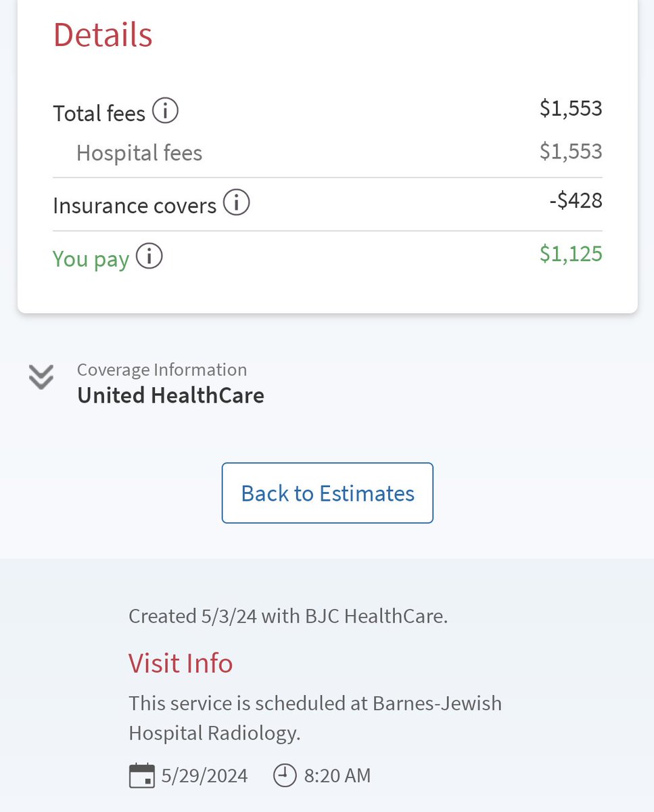
Task: Click the 5/29/2024 appointment date
Action: click(x=204, y=775)
